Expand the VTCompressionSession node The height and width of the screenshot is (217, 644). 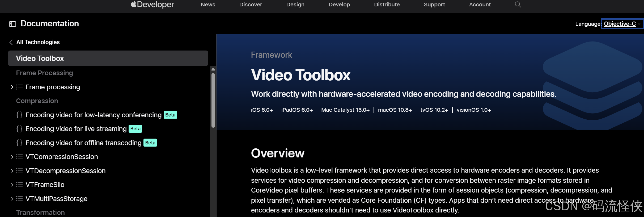click(x=12, y=157)
